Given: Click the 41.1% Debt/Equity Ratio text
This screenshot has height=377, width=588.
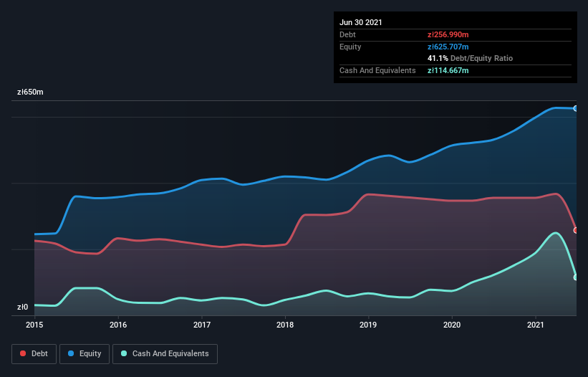Looking at the screenshot, I should (471, 59).
